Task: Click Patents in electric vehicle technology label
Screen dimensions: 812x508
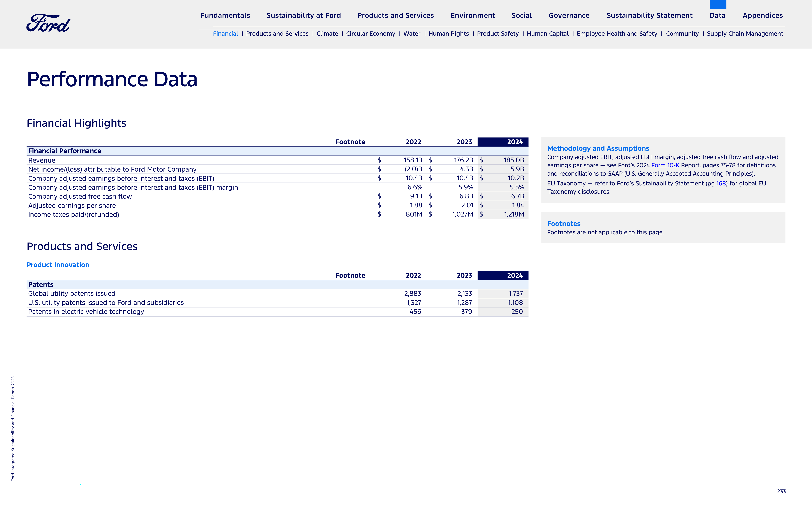Action: click(86, 312)
